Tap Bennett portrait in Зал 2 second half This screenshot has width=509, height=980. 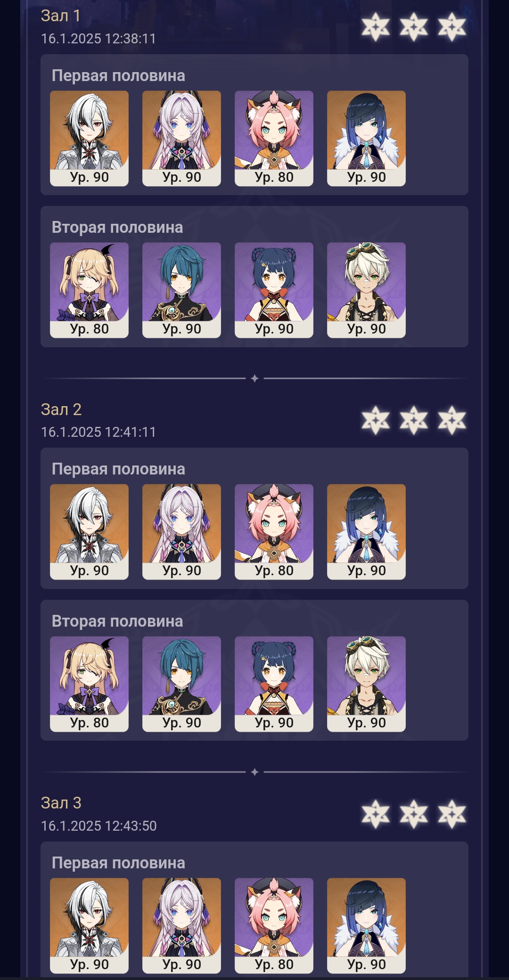(366, 684)
